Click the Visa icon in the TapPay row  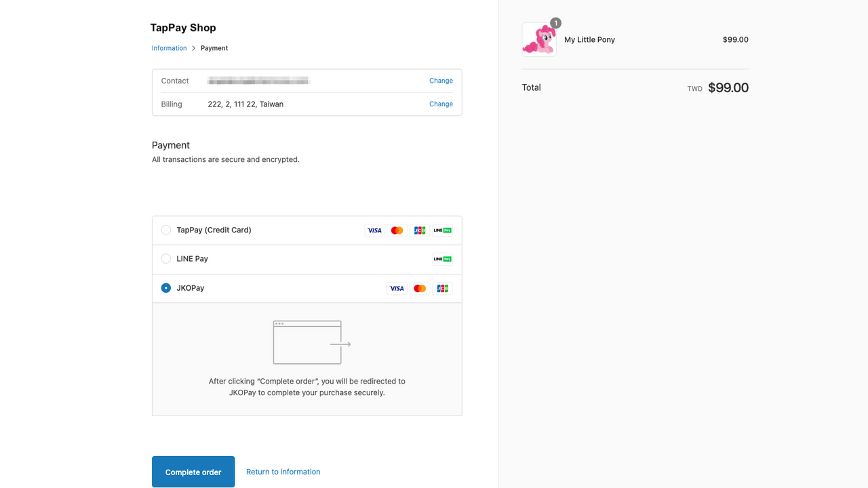[x=374, y=230]
